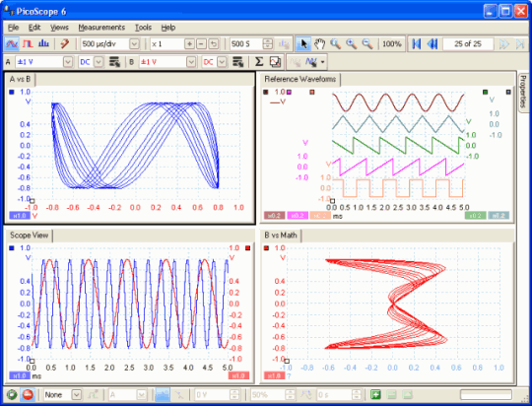Open trigger mode None dropdown

(x=77, y=395)
